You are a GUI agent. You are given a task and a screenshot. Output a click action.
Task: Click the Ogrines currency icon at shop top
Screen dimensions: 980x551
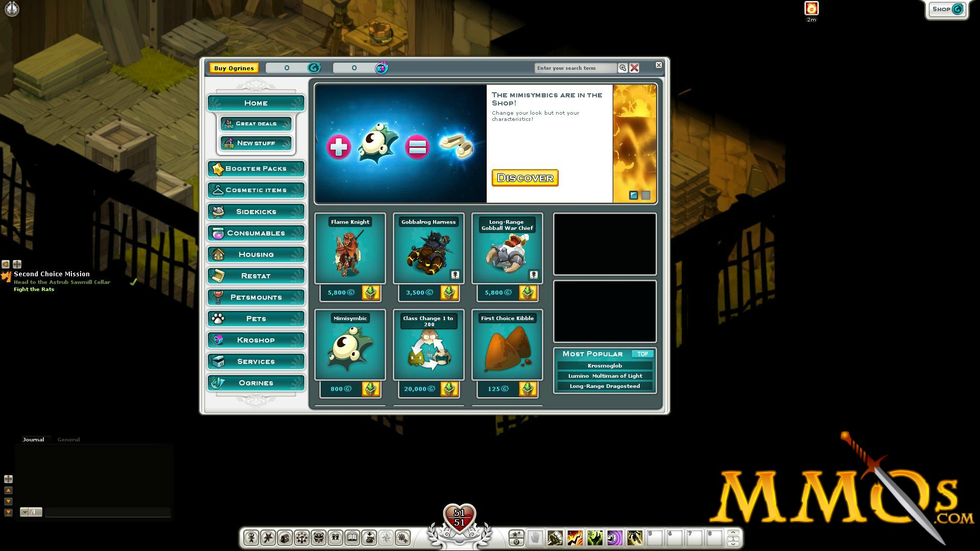coord(314,68)
